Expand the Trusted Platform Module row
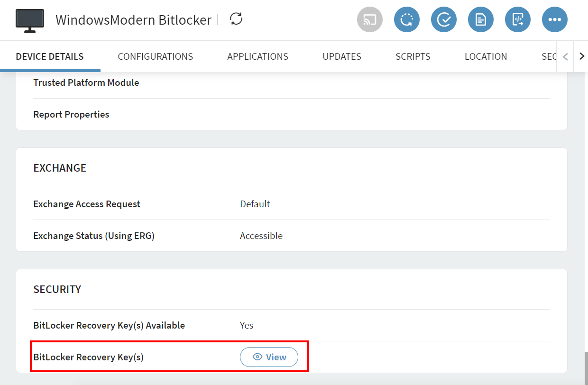The width and height of the screenshot is (588, 385). [86, 82]
